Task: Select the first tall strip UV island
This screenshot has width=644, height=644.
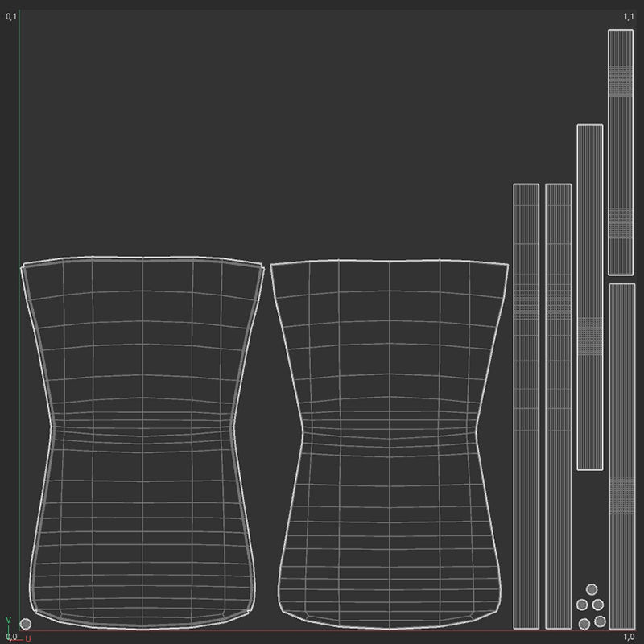Action: pos(526,407)
